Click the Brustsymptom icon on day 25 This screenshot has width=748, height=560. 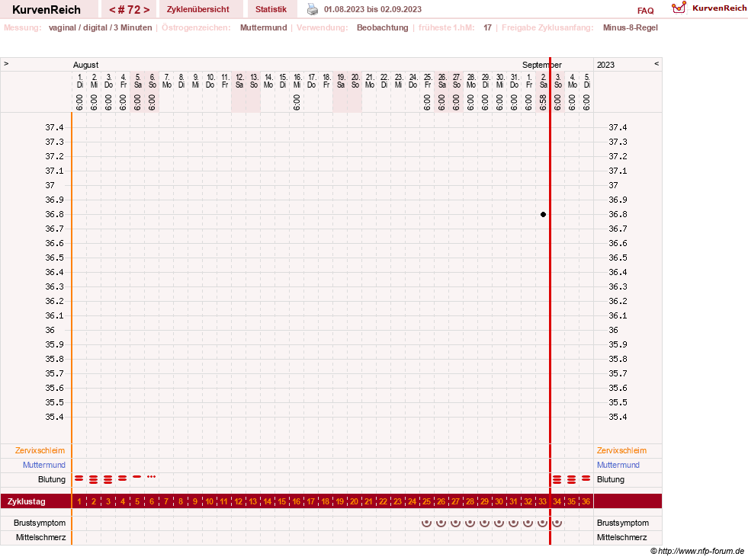coord(426,523)
